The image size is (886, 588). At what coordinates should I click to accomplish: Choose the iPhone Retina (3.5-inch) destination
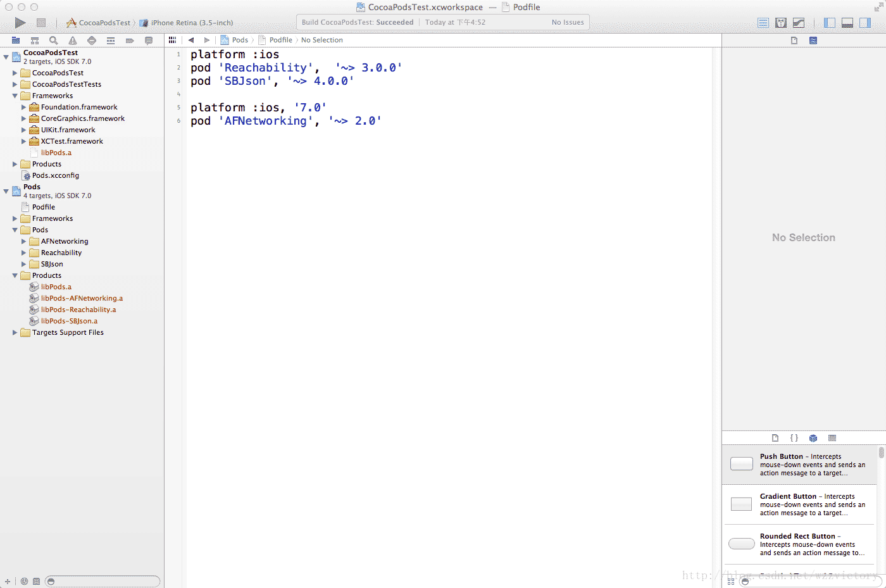click(191, 23)
